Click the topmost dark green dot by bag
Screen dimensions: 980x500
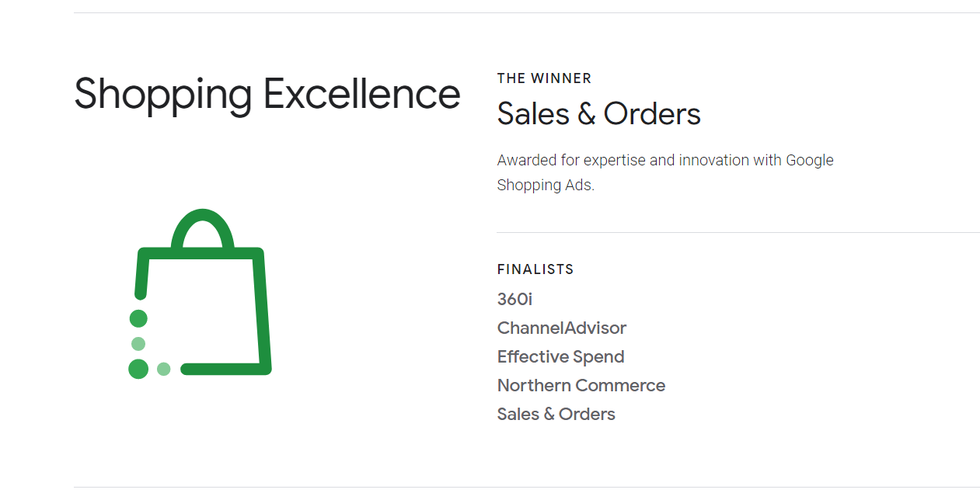[x=138, y=318]
